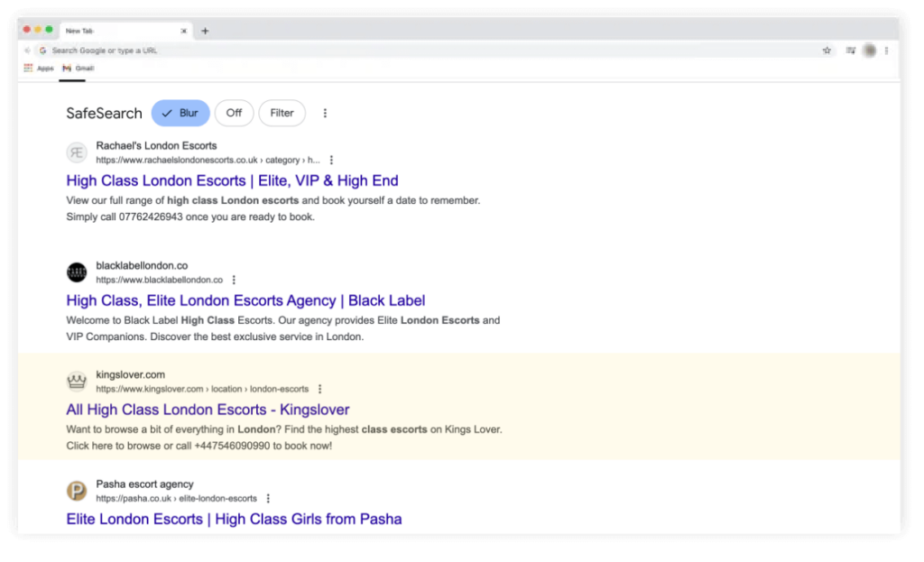Open more options for the rachaelslondonescorts result
Viewport: 924px width, 562px height.
tap(331, 161)
